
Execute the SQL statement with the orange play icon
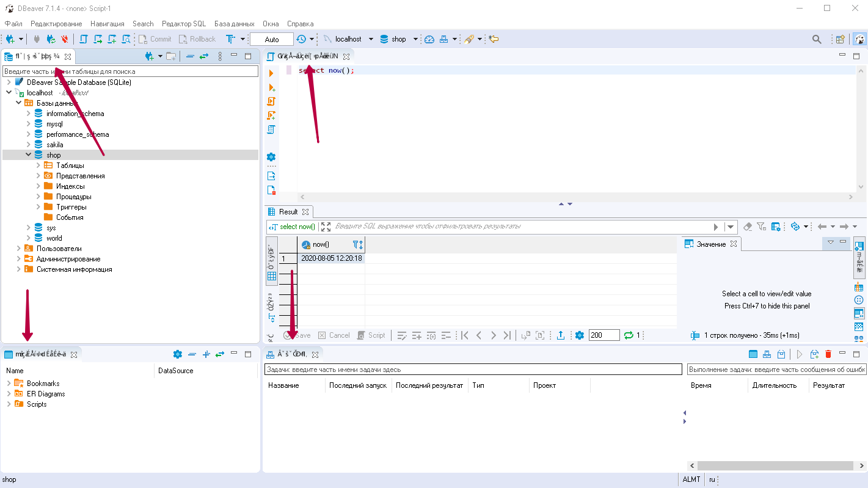click(271, 73)
